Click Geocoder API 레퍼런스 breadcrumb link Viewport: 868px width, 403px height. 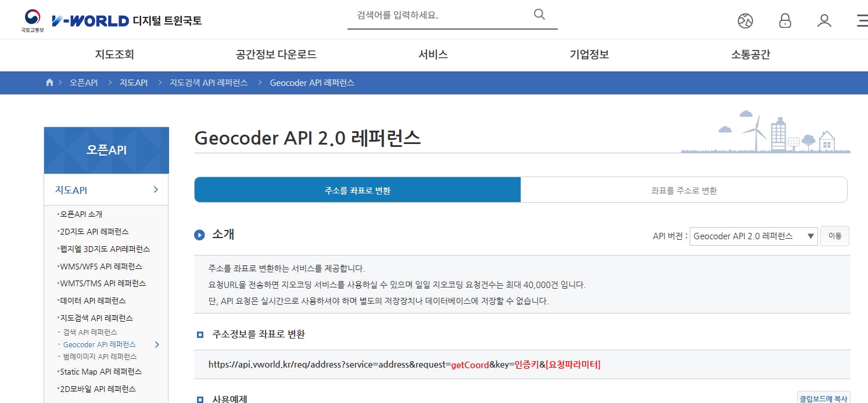tap(312, 82)
